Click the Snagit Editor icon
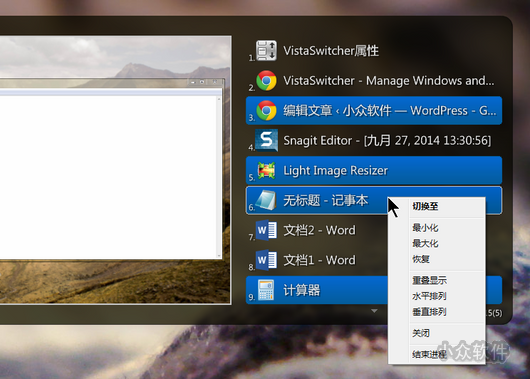Image resolution: width=530 pixels, height=379 pixels. (x=266, y=140)
